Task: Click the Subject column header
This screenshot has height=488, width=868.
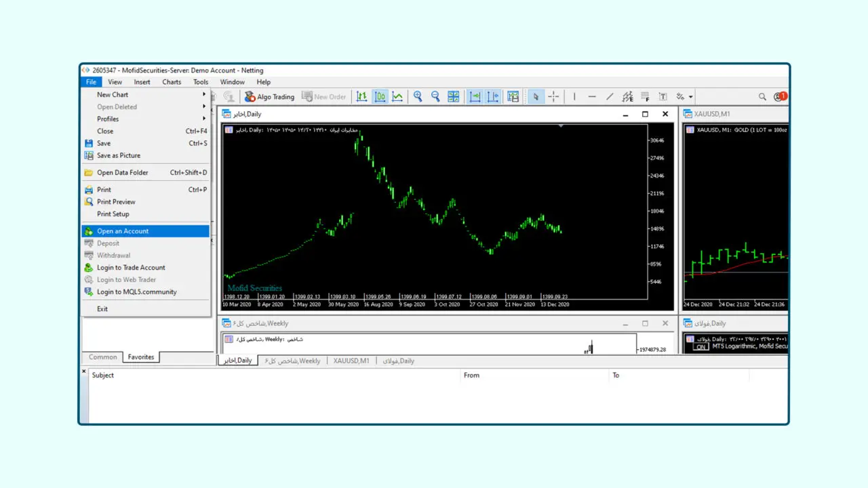Action: click(x=103, y=375)
